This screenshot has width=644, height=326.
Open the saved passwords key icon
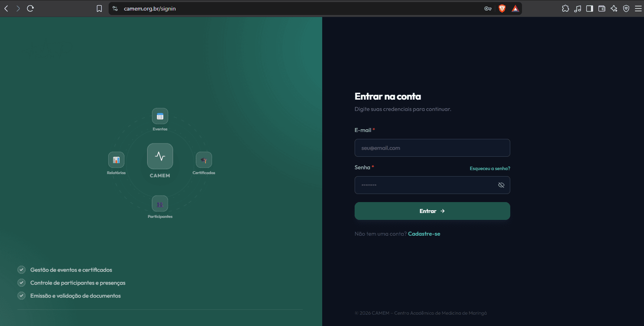488,9
